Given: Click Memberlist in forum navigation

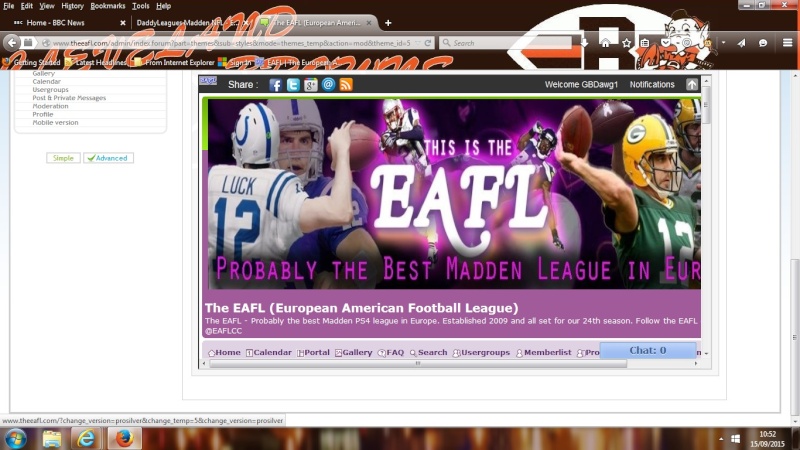Looking at the screenshot, I should pyautogui.click(x=544, y=353).
